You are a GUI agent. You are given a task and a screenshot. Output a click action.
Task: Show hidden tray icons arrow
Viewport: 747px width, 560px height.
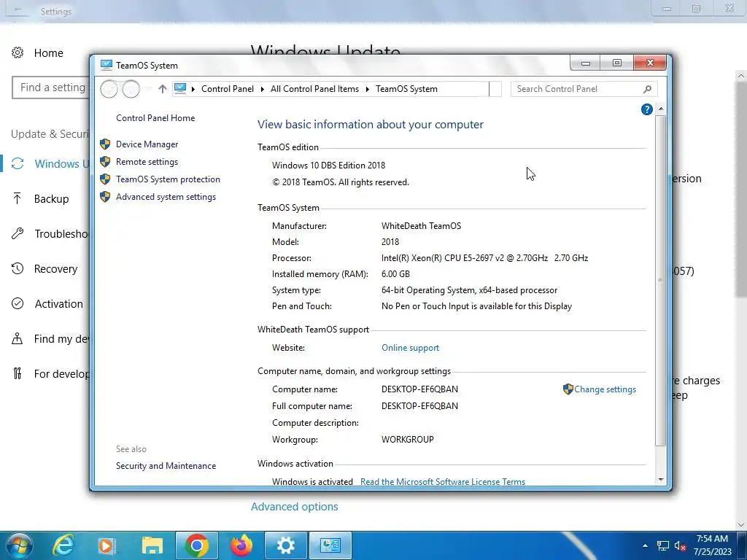[645, 546]
